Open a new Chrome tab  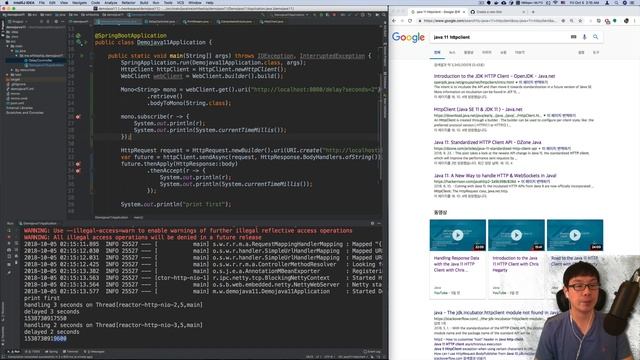pos(533,12)
